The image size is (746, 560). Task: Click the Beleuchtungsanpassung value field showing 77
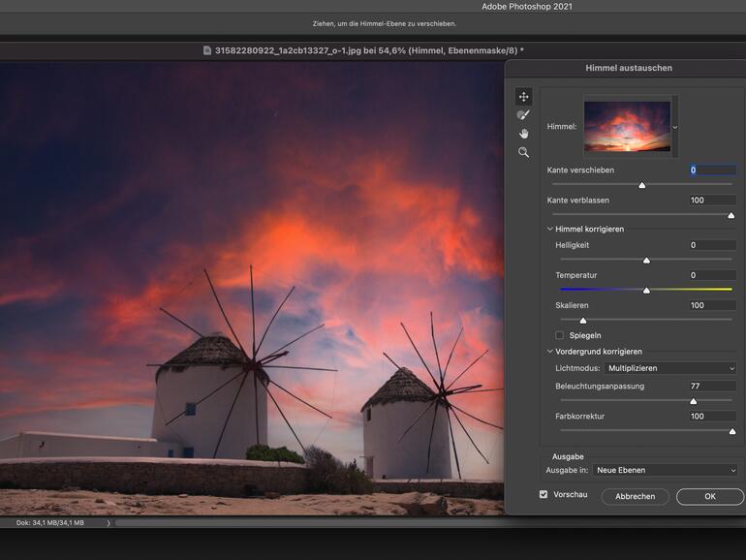pos(713,386)
